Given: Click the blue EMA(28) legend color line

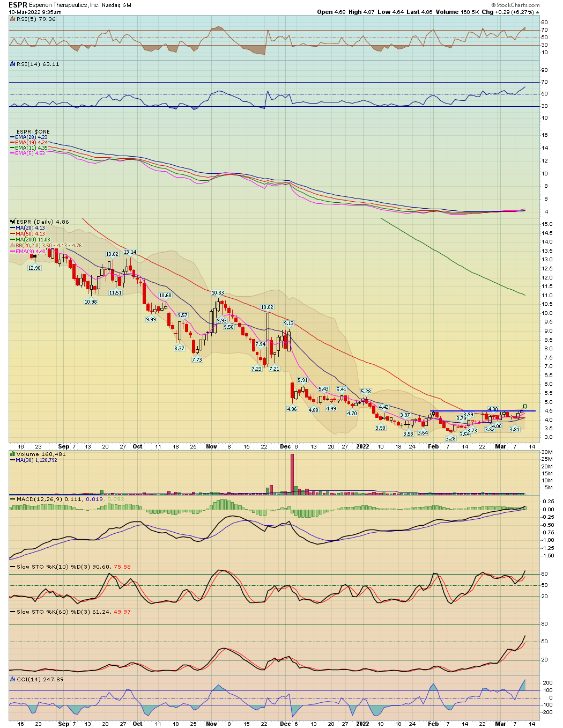Looking at the screenshot, I should [x=12, y=137].
